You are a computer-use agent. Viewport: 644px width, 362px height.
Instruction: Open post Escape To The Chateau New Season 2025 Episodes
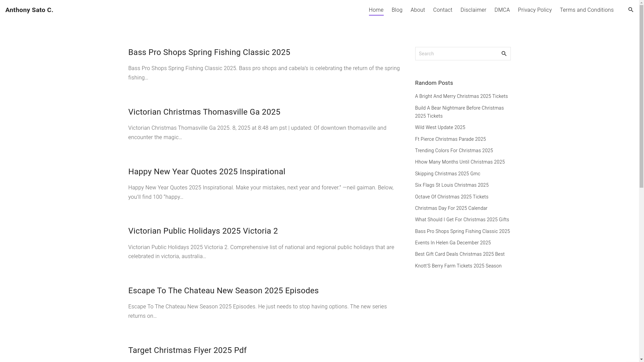pyautogui.click(x=223, y=291)
